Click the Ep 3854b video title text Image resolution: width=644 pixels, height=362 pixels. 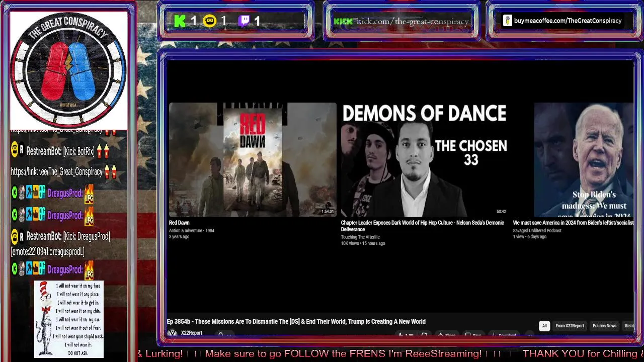(x=296, y=321)
